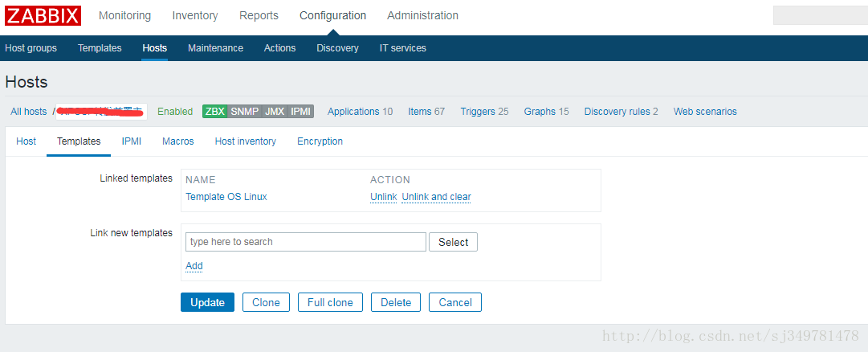Click the NAME column header
Image resolution: width=868 pixels, height=352 pixels.
201,179
